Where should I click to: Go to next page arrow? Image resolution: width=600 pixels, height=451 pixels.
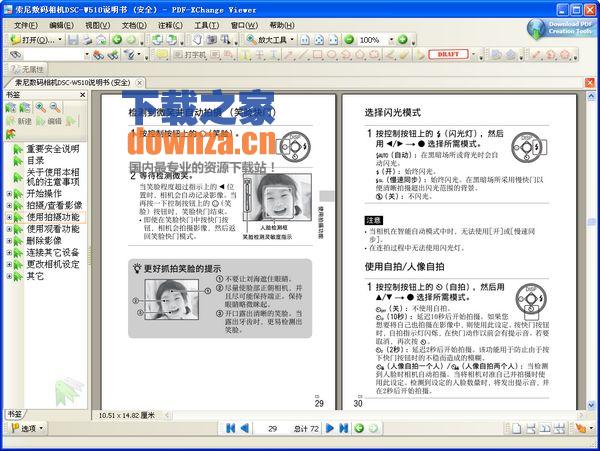(329, 428)
